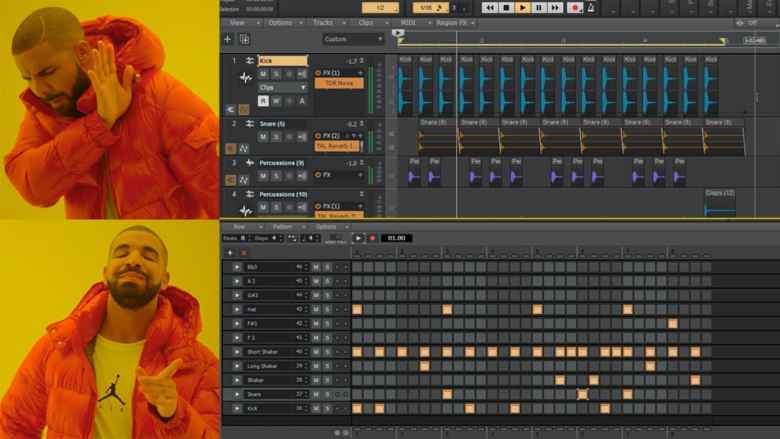Click the Kick track name field

[x=282, y=61]
